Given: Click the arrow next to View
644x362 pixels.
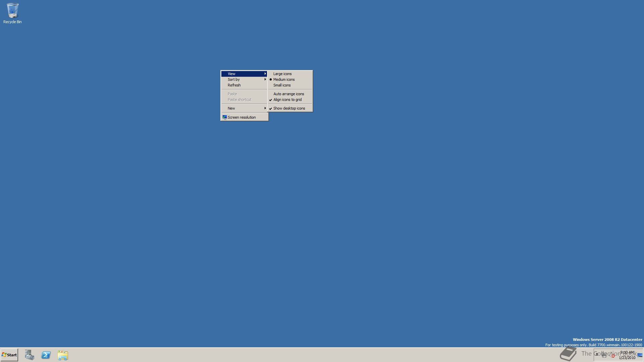Looking at the screenshot, I should pos(265,74).
